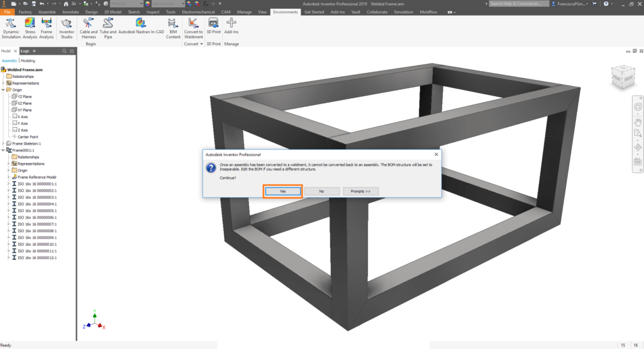Expand the top Representations node under Welded Frame
This screenshot has height=349, width=644.
(x=3, y=83)
